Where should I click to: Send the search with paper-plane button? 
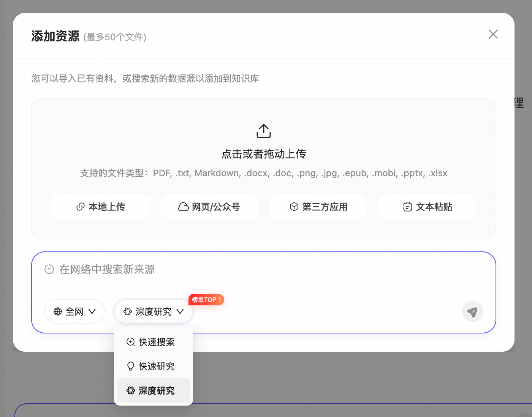point(472,312)
